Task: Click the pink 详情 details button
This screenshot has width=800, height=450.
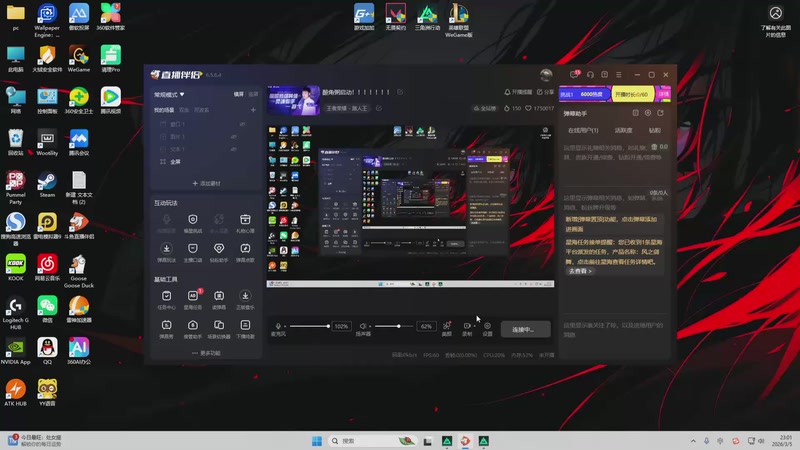Action: click(663, 94)
